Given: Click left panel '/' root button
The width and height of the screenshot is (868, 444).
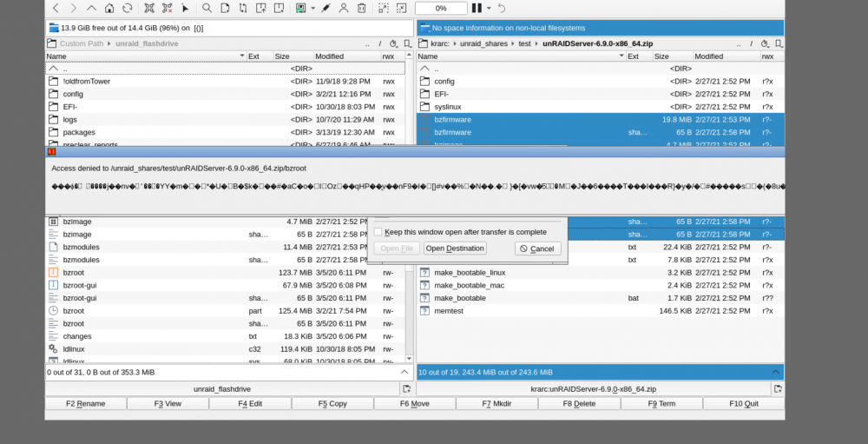Looking at the screenshot, I should tap(380, 43).
